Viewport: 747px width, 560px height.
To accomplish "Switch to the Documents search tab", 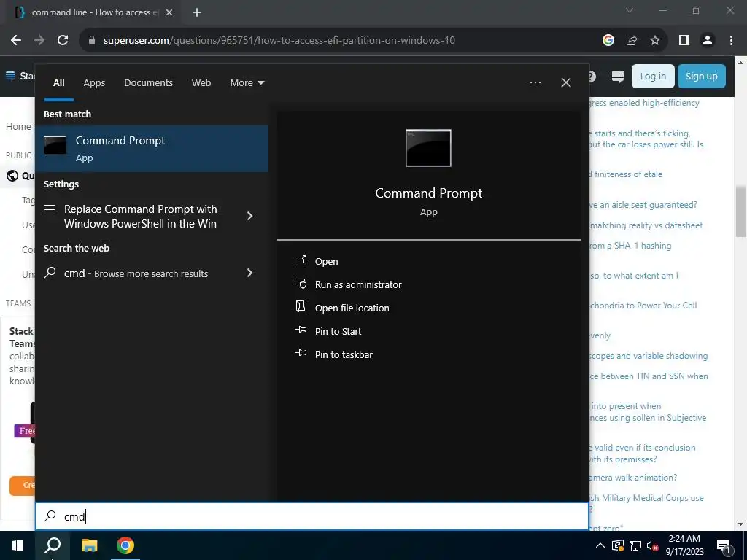I will 148,83.
